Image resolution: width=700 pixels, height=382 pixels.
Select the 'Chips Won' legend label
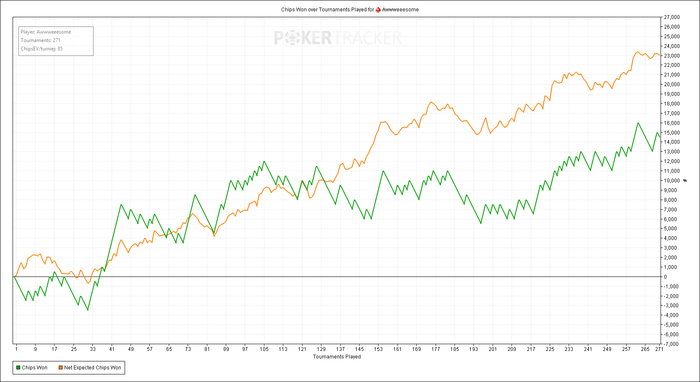click(x=33, y=368)
